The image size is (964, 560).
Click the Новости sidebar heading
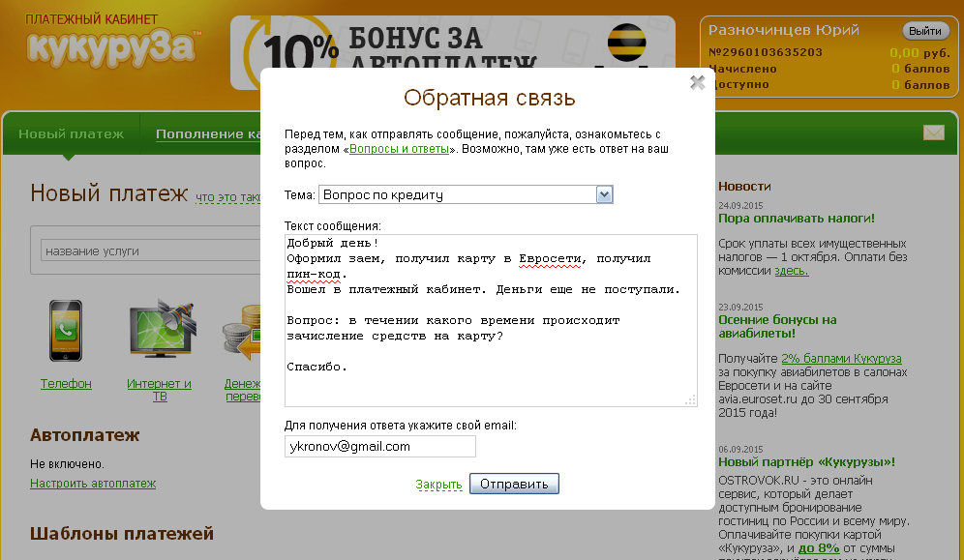744,186
